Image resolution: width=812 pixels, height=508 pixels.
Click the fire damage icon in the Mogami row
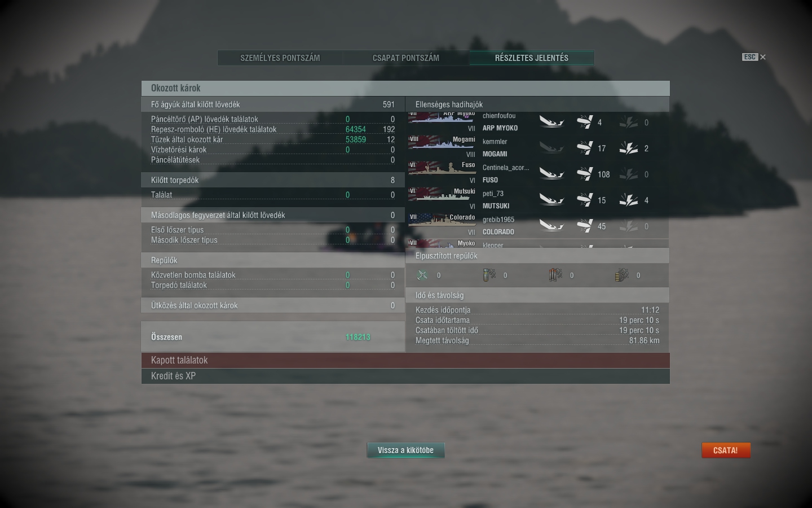click(629, 148)
